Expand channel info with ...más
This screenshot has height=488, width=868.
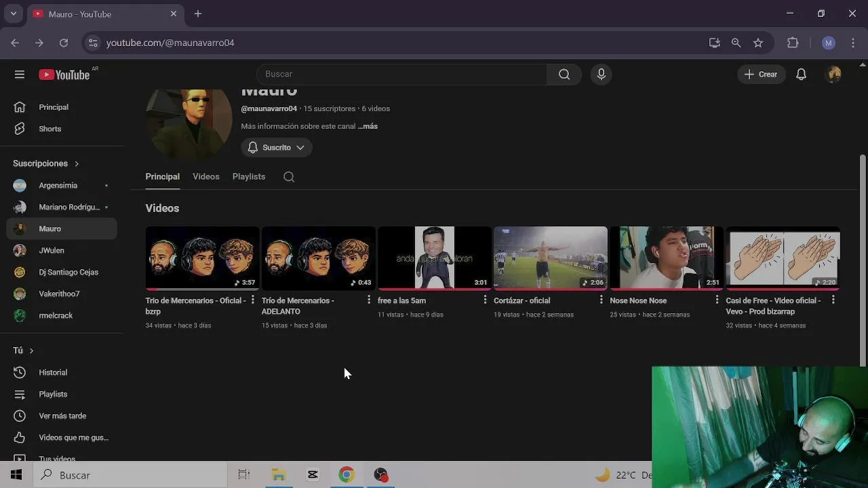[x=368, y=126]
